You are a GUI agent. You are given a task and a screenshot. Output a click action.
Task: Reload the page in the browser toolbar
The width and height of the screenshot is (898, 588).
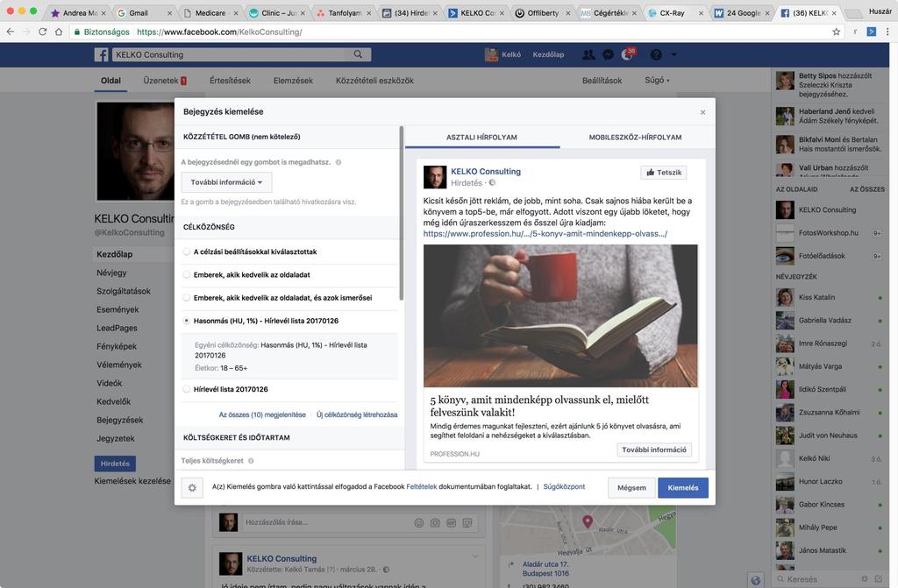click(x=42, y=32)
